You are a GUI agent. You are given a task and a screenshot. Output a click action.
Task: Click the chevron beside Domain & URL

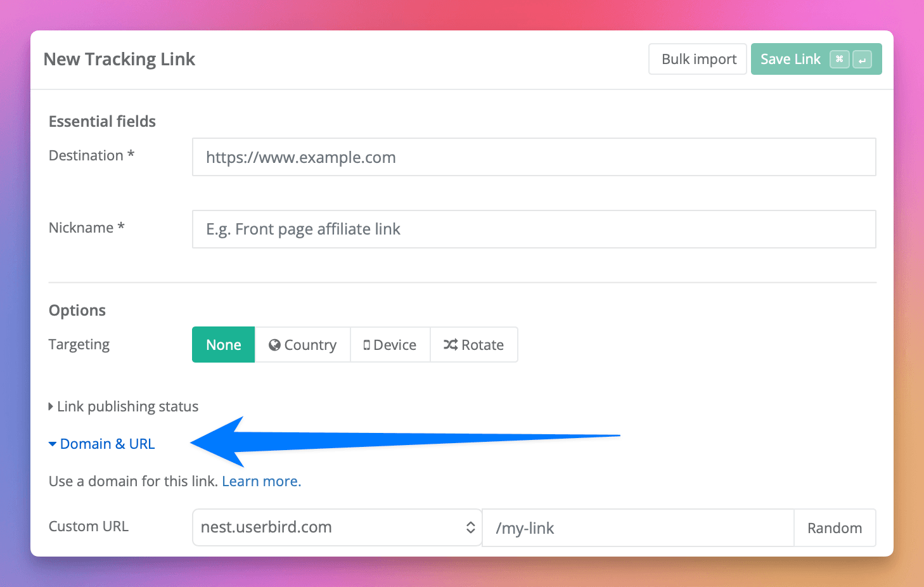coord(52,444)
